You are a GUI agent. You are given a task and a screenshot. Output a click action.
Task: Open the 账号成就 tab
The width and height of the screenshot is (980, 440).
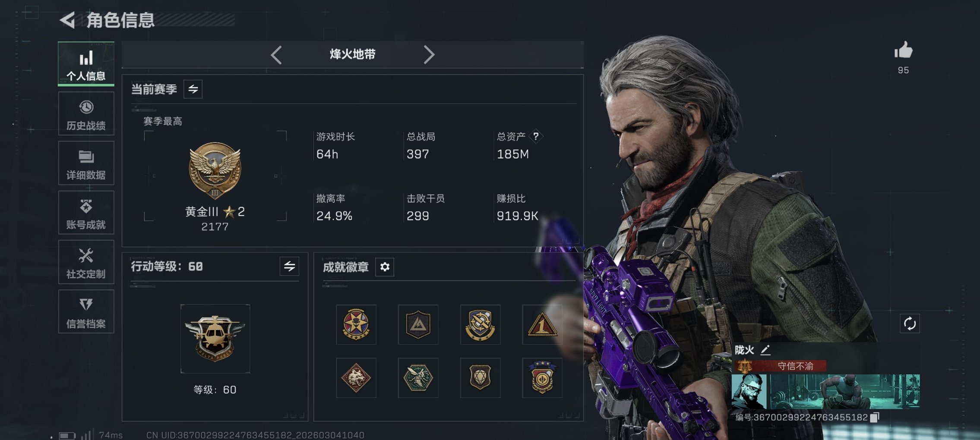(86, 213)
